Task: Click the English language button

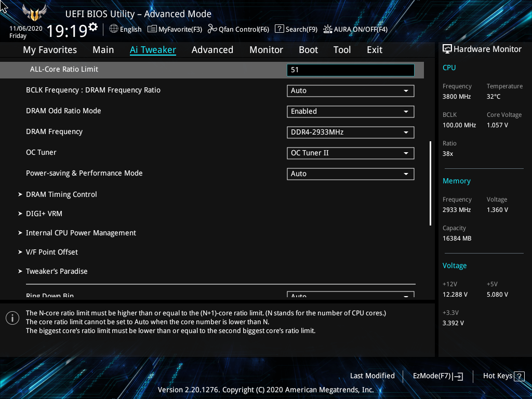Action: (x=130, y=30)
